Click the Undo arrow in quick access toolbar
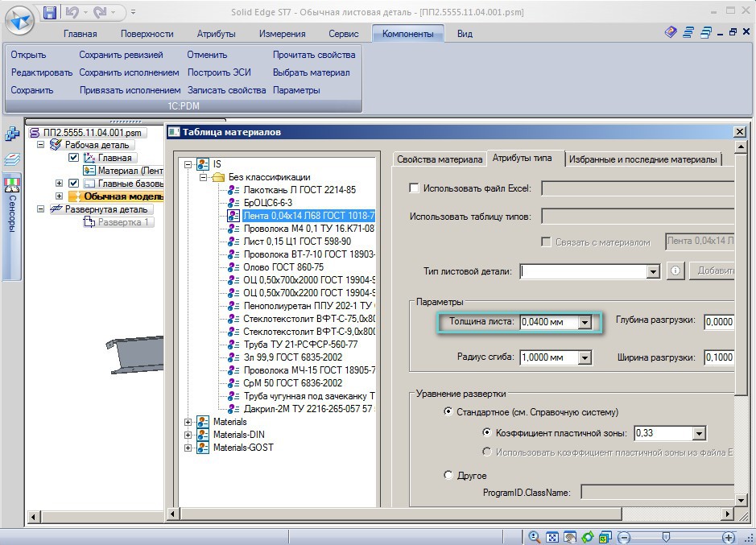Image resolution: width=756 pixels, height=545 pixels. tap(72, 12)
